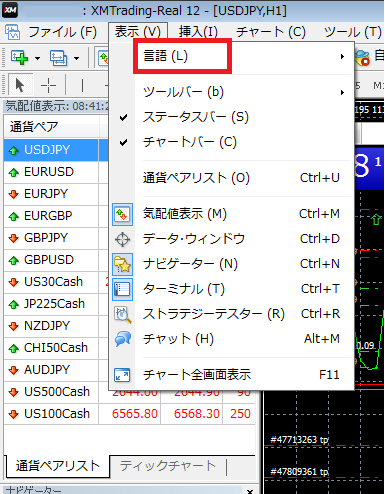Select the crosshair tool
The image size is (385, 494).
(x=48, y=86)
